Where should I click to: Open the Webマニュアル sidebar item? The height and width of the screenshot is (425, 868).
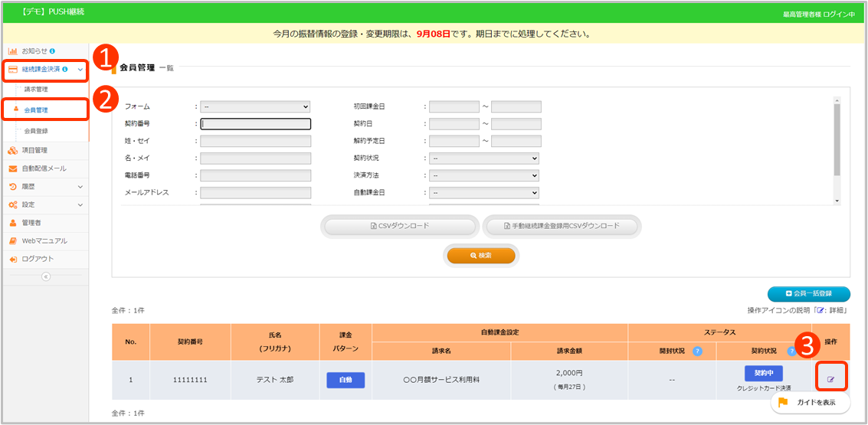point(44,241)
